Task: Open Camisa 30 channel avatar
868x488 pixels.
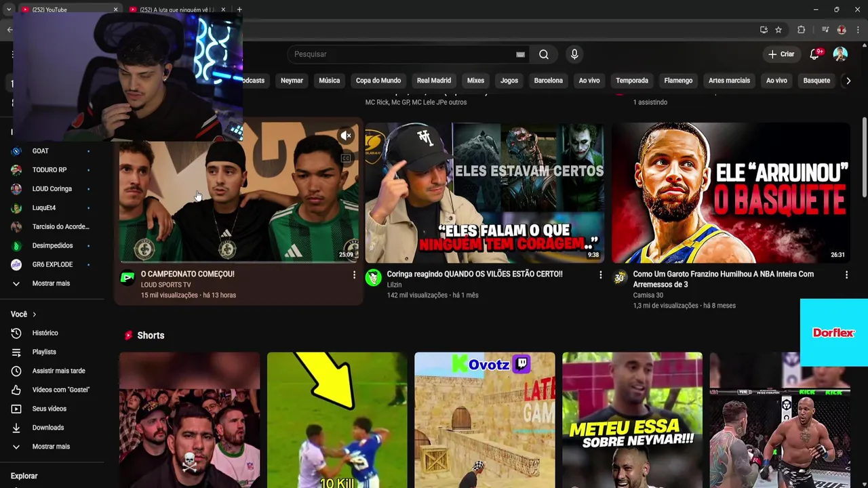Action: pos(620,277)
